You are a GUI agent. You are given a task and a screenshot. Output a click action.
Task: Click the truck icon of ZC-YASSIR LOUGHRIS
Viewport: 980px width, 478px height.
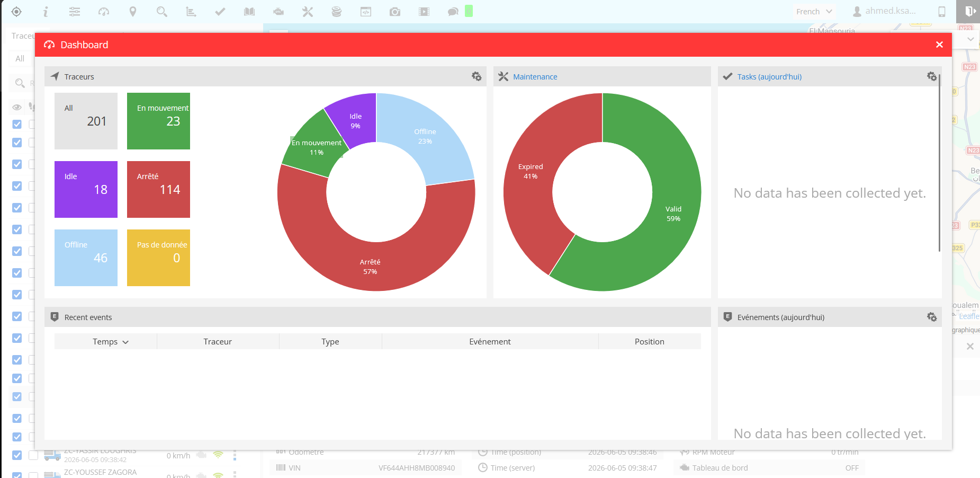tap(52, 455)
